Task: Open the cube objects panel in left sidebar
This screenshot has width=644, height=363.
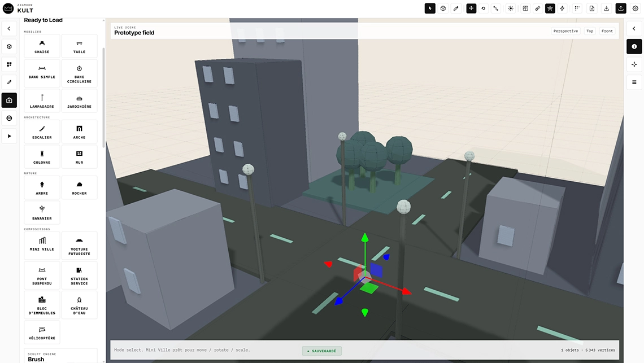Action: click(x=9, y=46)
